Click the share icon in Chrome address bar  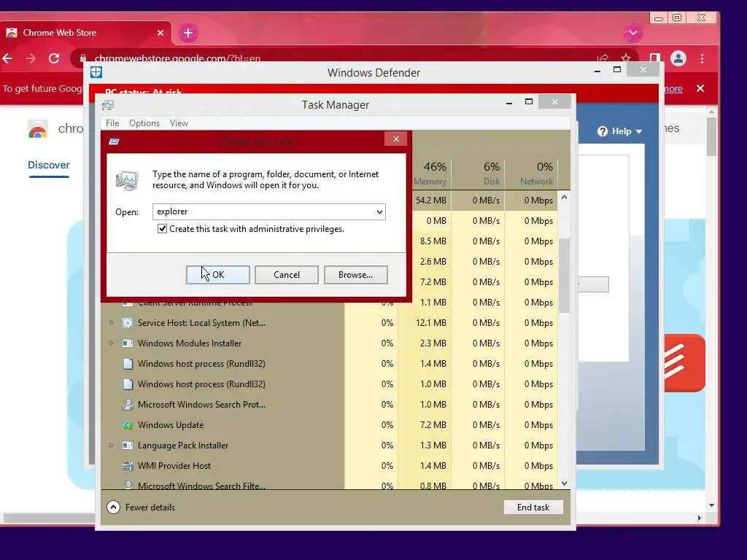tap(603, 58)
